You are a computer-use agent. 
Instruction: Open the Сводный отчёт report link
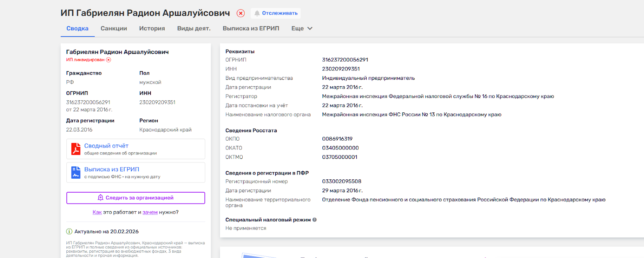(x=106, y=146)
